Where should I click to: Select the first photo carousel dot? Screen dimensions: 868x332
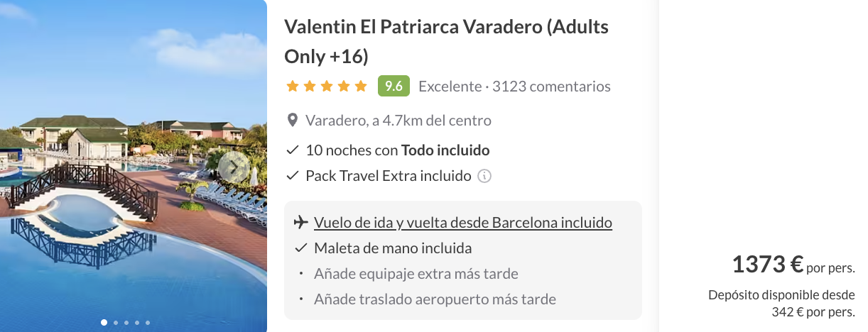(x=104, y=323)
